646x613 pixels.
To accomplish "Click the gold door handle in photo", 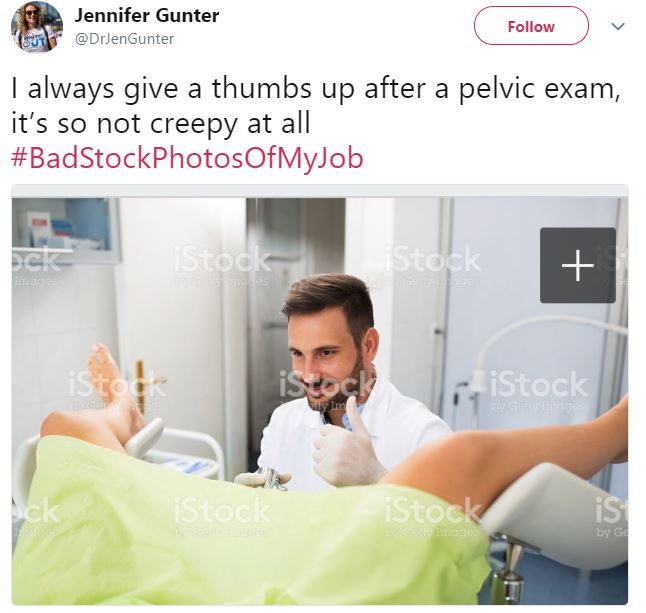I will [144, 383].
